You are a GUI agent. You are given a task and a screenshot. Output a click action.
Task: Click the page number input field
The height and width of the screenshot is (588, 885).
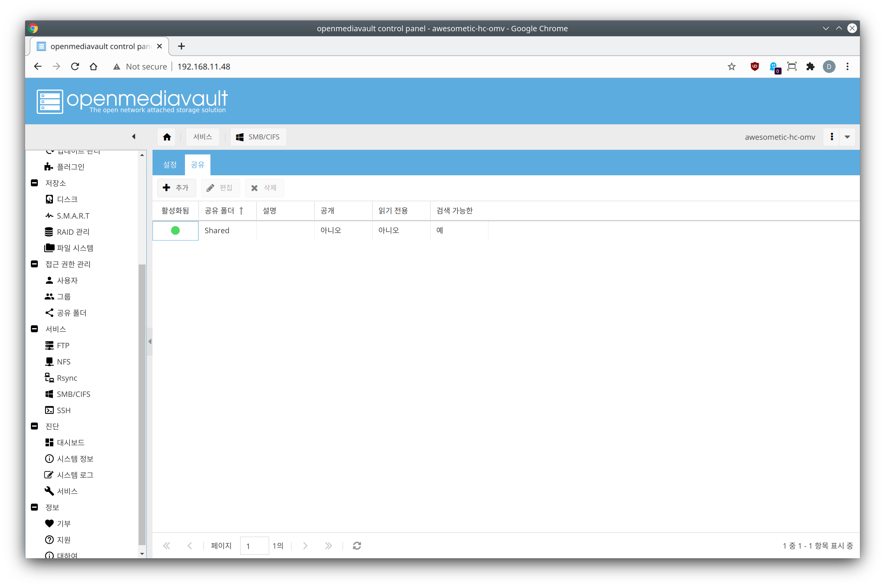click(254, 546)
